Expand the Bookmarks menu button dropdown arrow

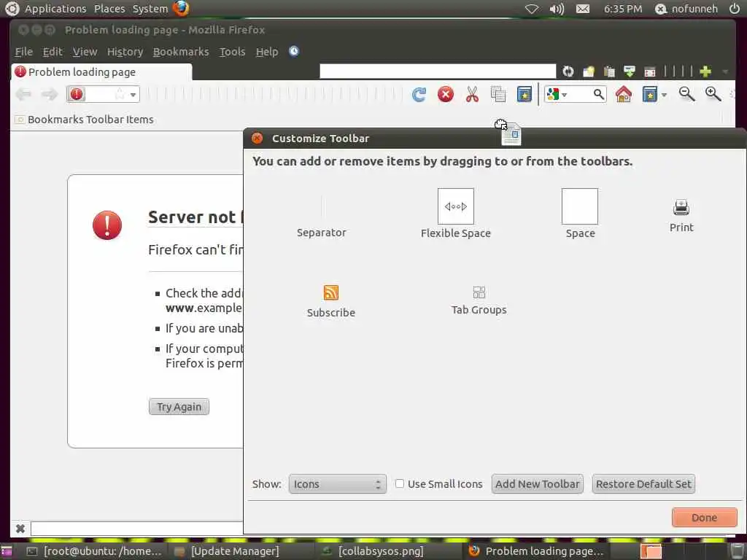click(664, 95)
